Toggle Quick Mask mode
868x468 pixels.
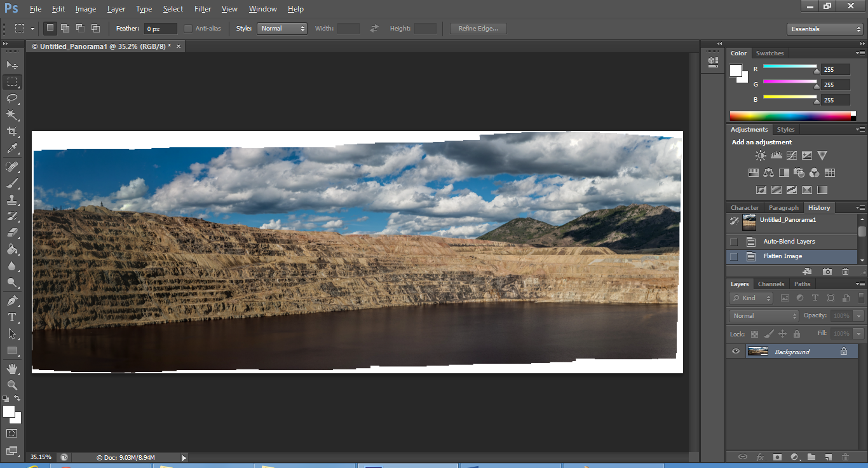point(12,433)
